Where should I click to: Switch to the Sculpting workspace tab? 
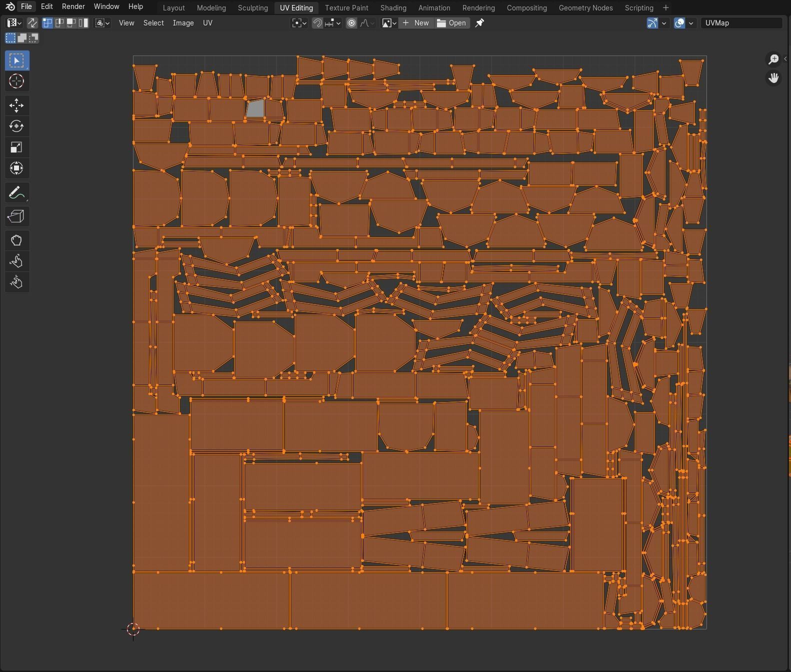(253, 8)
